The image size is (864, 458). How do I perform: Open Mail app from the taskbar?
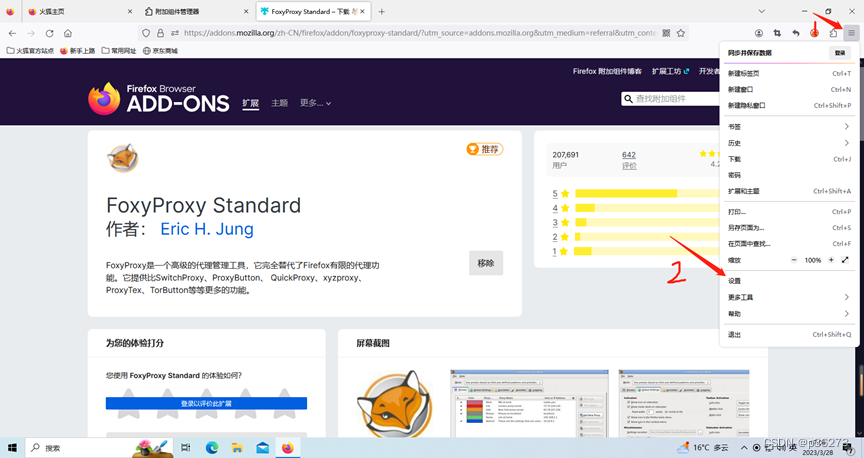pyautogui.click(x=262, y=448)
